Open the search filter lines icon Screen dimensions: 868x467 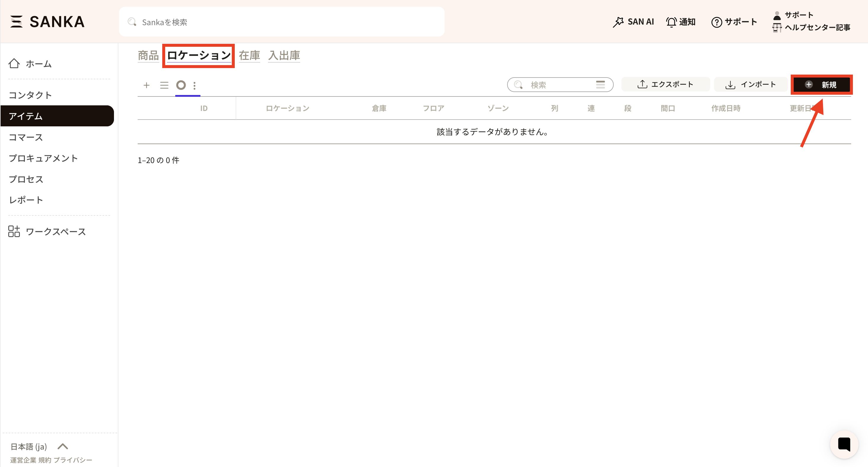600,85
